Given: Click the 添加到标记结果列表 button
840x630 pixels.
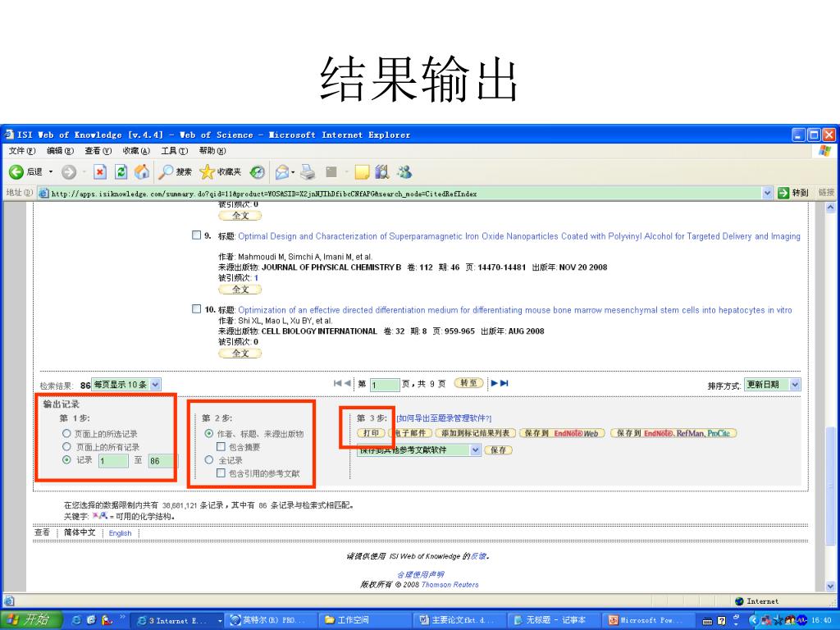Looking at the screenshot, I should [x=476, y=433].
